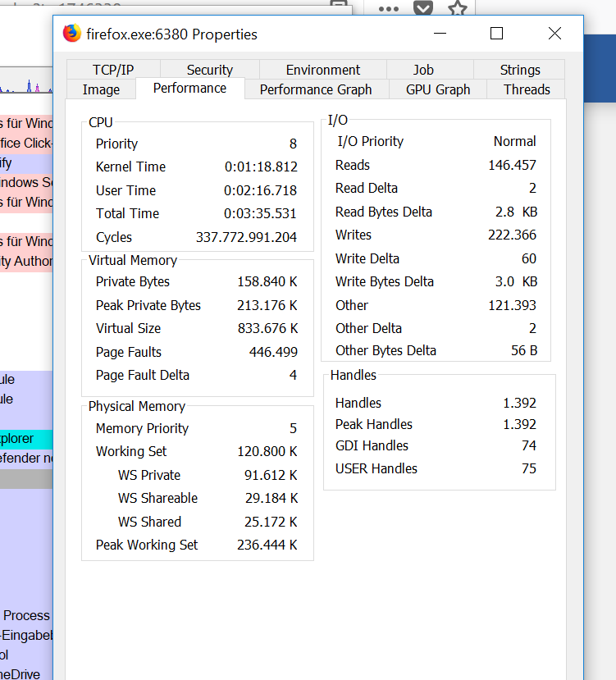Screen dimensions: 616x680
Task: Click the Other Delta label
Action: 369,328
